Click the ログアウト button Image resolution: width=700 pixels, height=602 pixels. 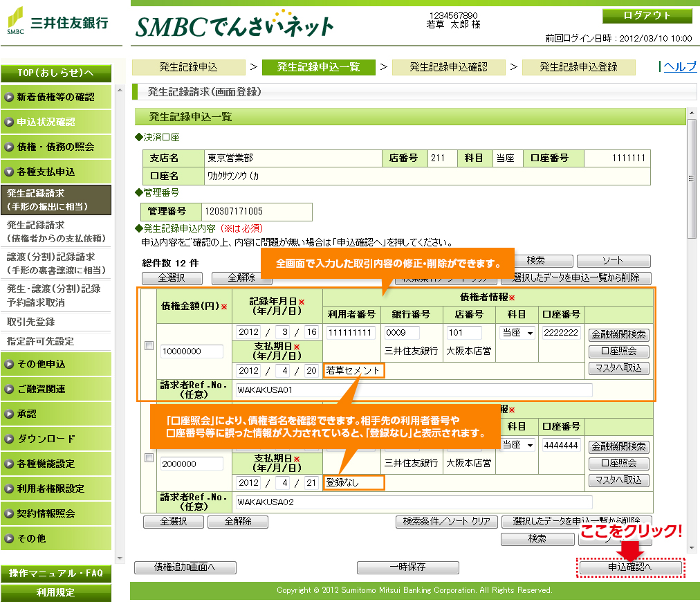(x=647, y=16)
